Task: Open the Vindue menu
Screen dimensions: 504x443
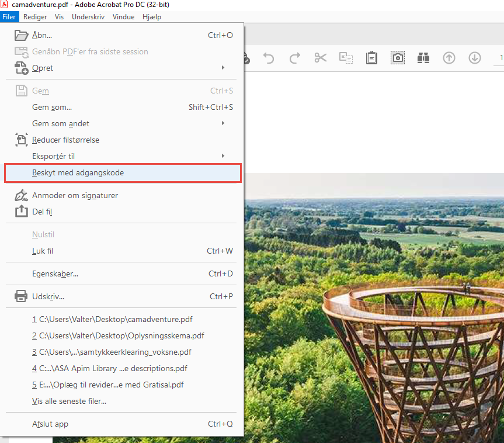Action: pos(123,17)
